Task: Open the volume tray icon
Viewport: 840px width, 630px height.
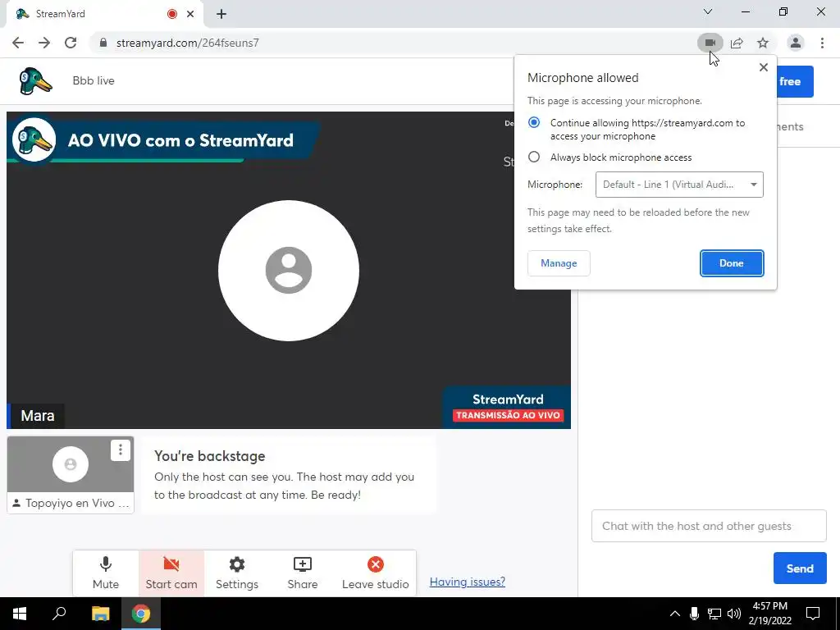Action: tap(734, 614)
